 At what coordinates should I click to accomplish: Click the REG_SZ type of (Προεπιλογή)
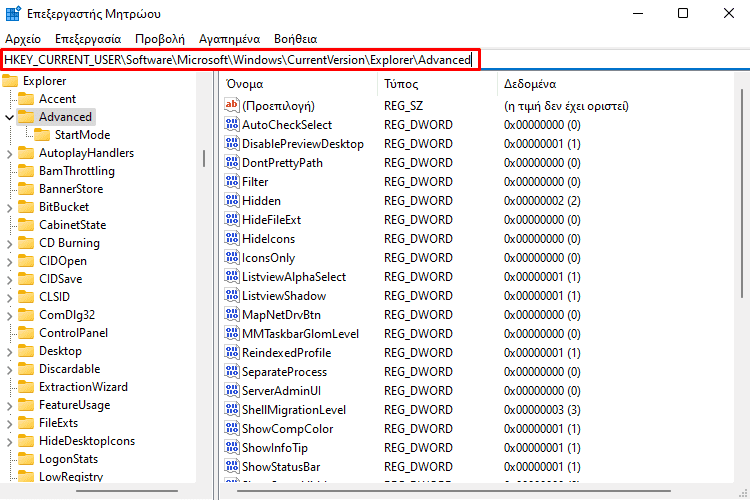pos(403,106)
